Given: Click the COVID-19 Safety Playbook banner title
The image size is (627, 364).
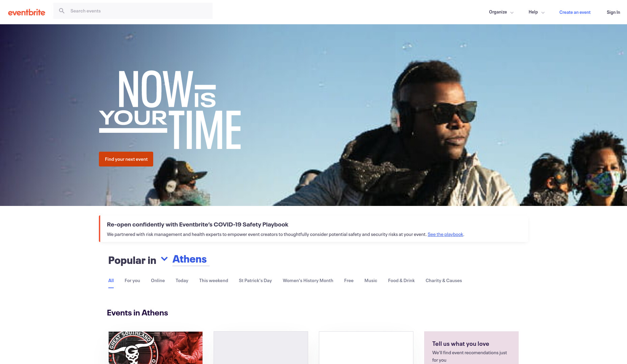Looking at the screenshot, I should (197, 224).
